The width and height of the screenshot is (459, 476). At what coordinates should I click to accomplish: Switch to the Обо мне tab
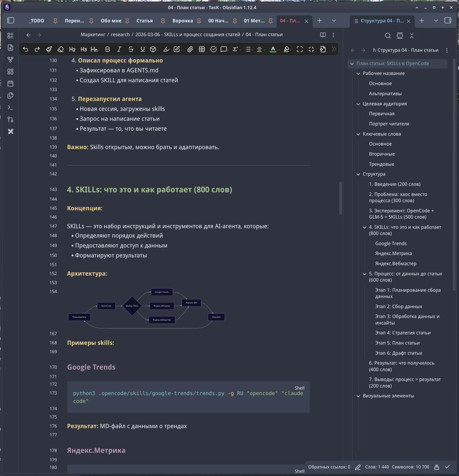click(x=111, y=21)
